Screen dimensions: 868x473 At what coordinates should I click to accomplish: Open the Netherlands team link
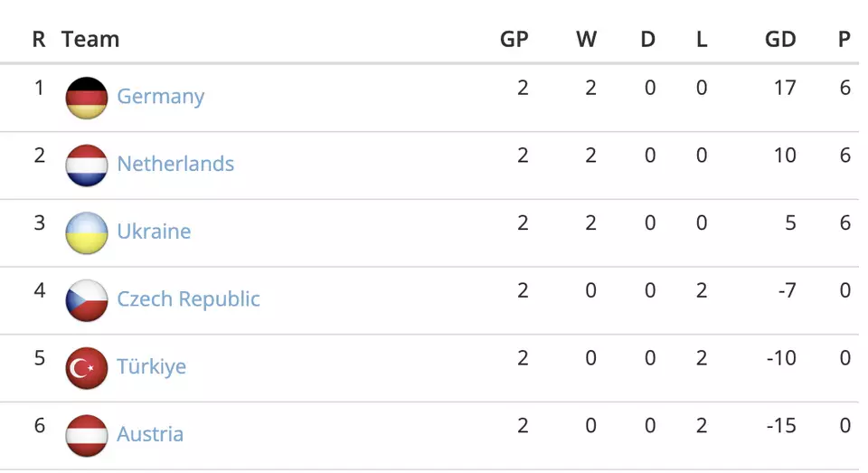pos(175,165)
